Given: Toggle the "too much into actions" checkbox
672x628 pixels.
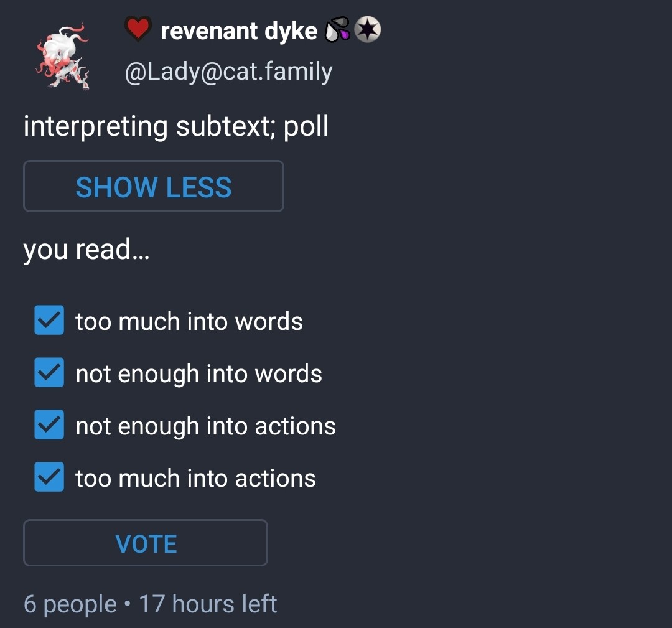Looking at the screenshot, I should (49, 477).
